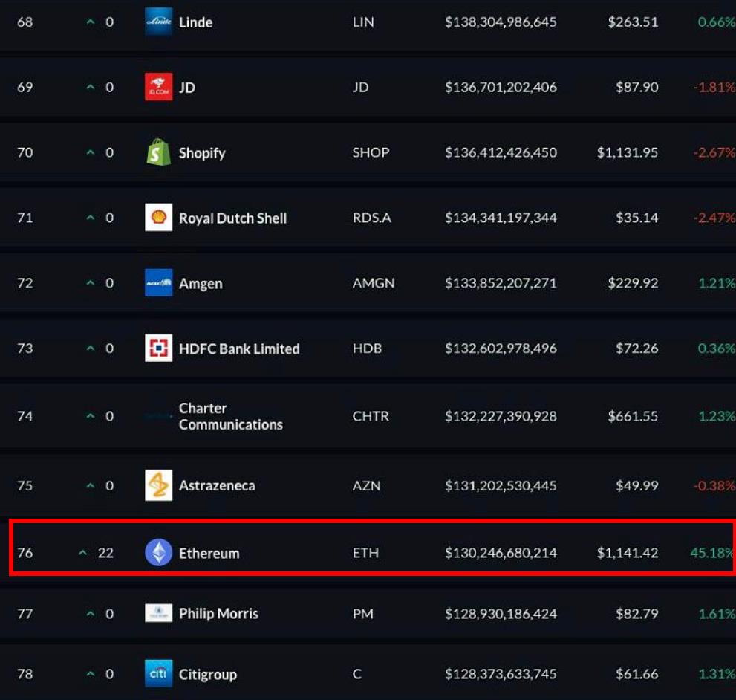Click the rank-change arrow in the JD row

(x=91, y=87)
